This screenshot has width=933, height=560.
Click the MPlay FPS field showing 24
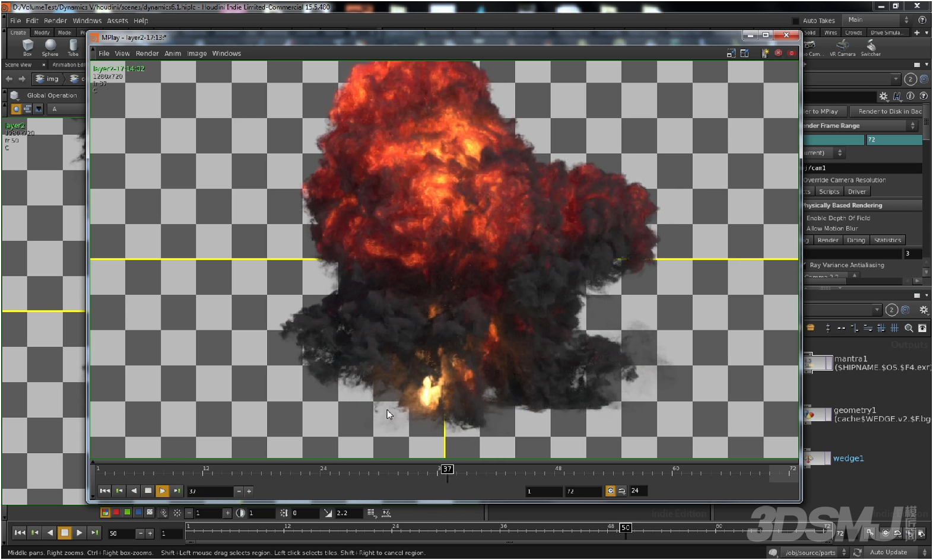pos(638,491)
